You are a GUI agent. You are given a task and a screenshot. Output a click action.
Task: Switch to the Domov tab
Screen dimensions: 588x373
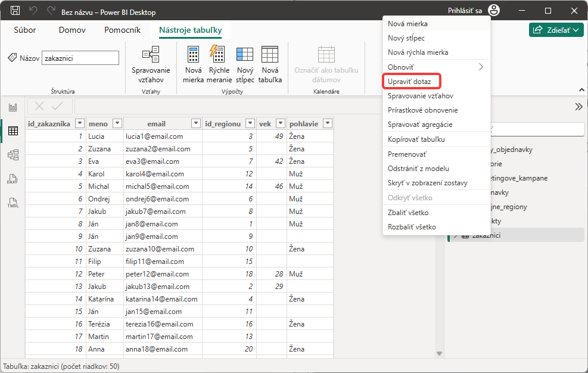click(72, 30)
